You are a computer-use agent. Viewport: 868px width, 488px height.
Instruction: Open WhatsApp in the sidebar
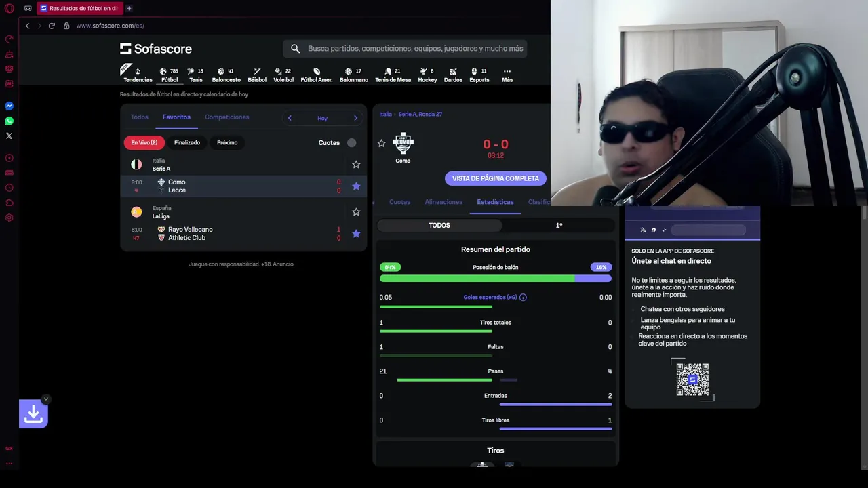pyautogui.click(x=9, y=121)
